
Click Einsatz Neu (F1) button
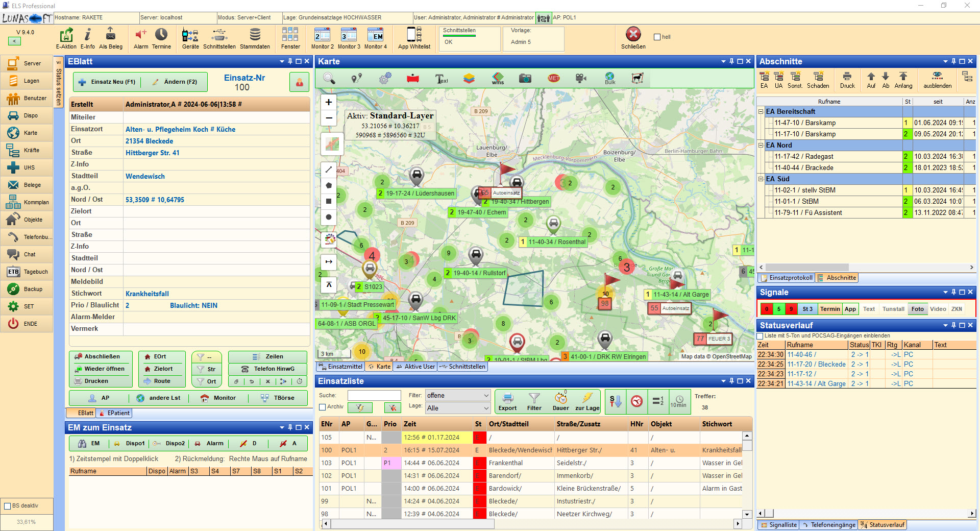point(108,82)
